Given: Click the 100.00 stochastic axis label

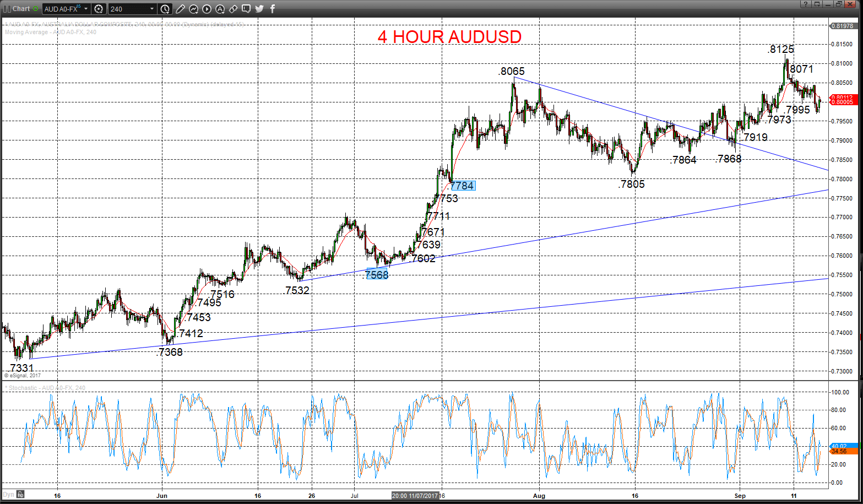Looking at the screenshot, I should (839, 392).
